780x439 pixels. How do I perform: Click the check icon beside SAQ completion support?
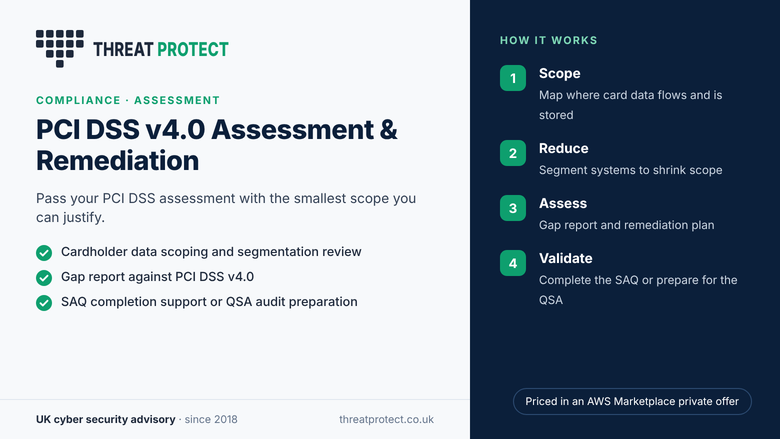coord(44,302)
